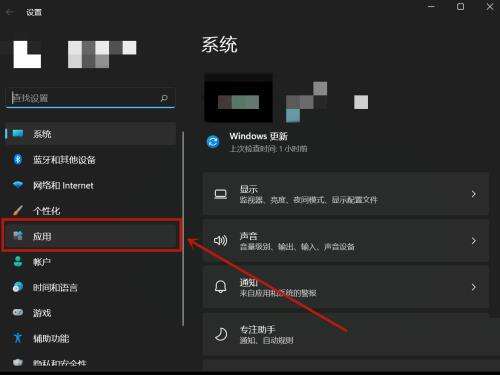Click the Bluetooth icon in sidebar
500x375 pixels.
[18, 159]
